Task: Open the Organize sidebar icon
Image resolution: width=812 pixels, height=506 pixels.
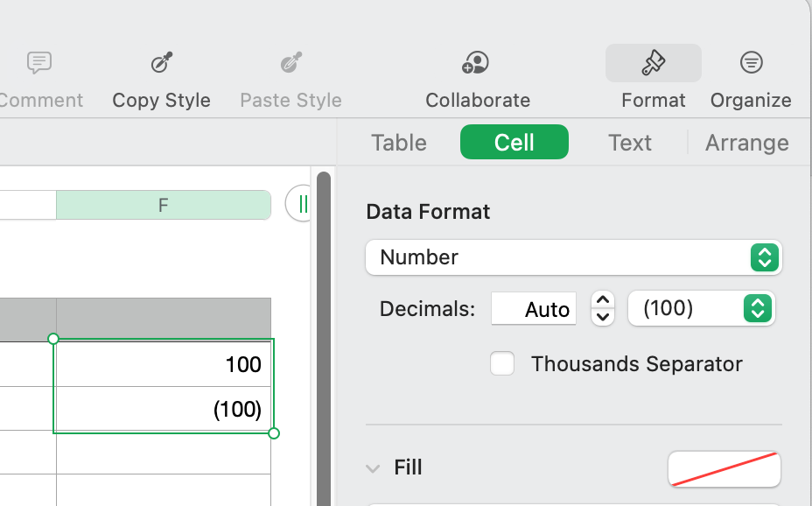Action: click(x=751, y=63)
